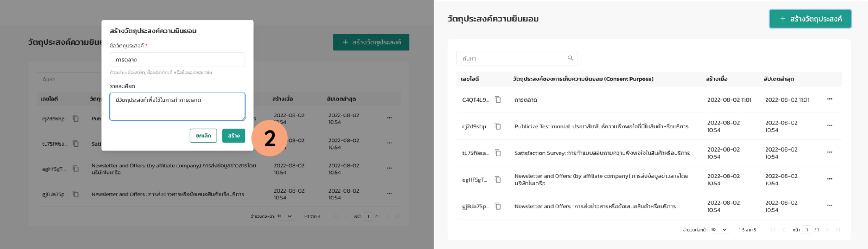
Task: Click the right สร้างวัตถุประสงค์ create button
Action: tap(810, 19)
